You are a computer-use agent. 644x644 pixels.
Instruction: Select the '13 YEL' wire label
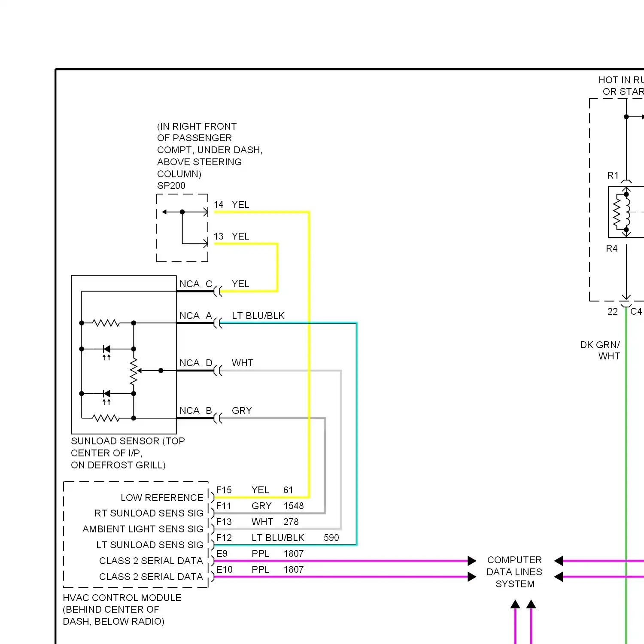pos(231,237)
